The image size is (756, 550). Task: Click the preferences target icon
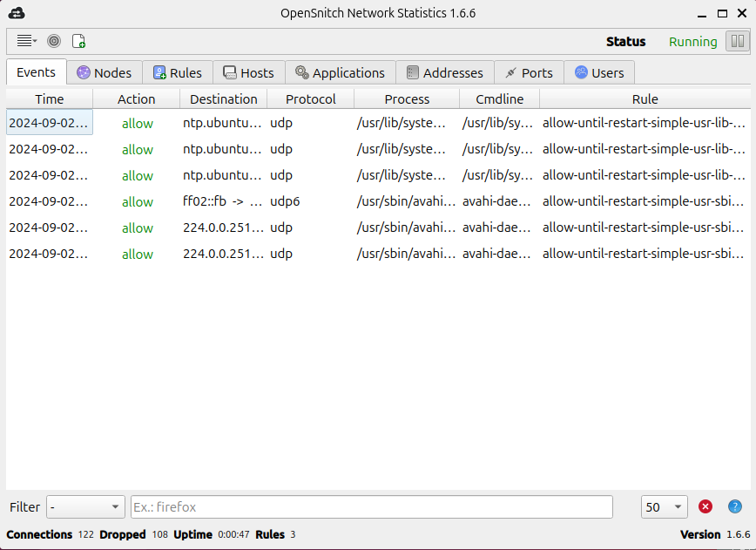54,41
